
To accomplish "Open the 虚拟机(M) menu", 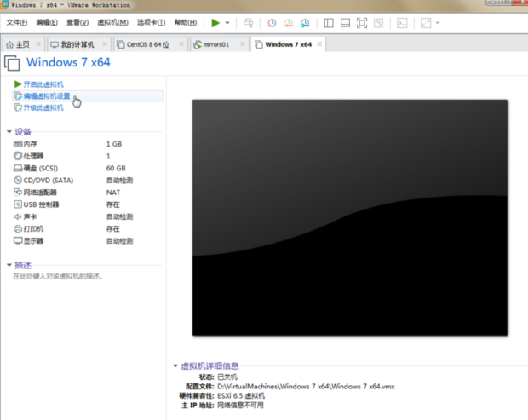I will click(112, 22).
